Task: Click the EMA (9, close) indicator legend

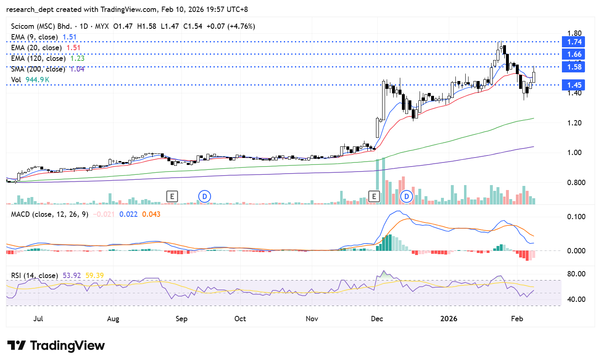Action: (34, 37)
